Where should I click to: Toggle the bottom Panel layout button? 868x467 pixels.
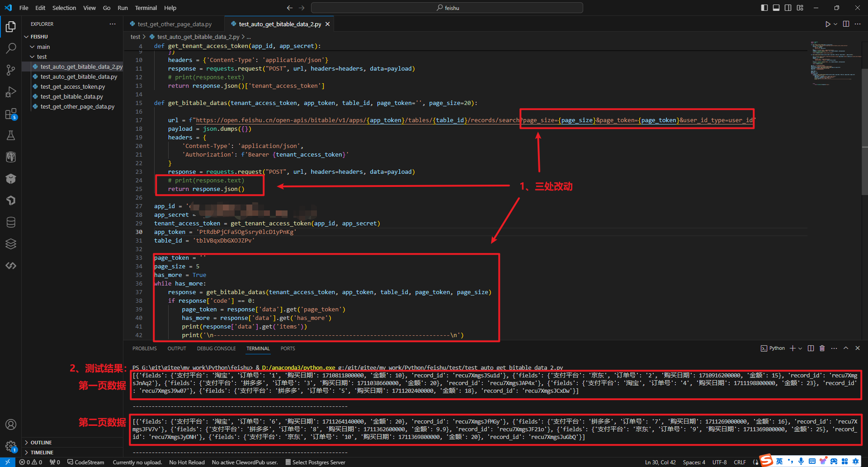(776, 8)
